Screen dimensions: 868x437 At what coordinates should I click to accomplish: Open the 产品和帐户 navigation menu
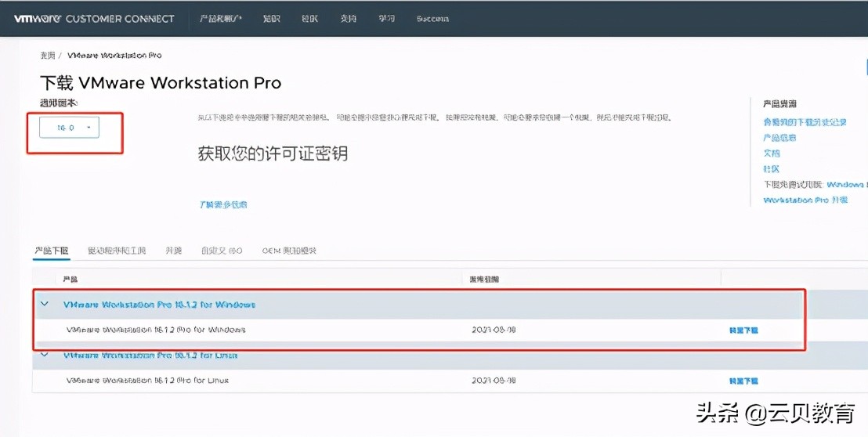pyautogui.click(x=221, y=18)
